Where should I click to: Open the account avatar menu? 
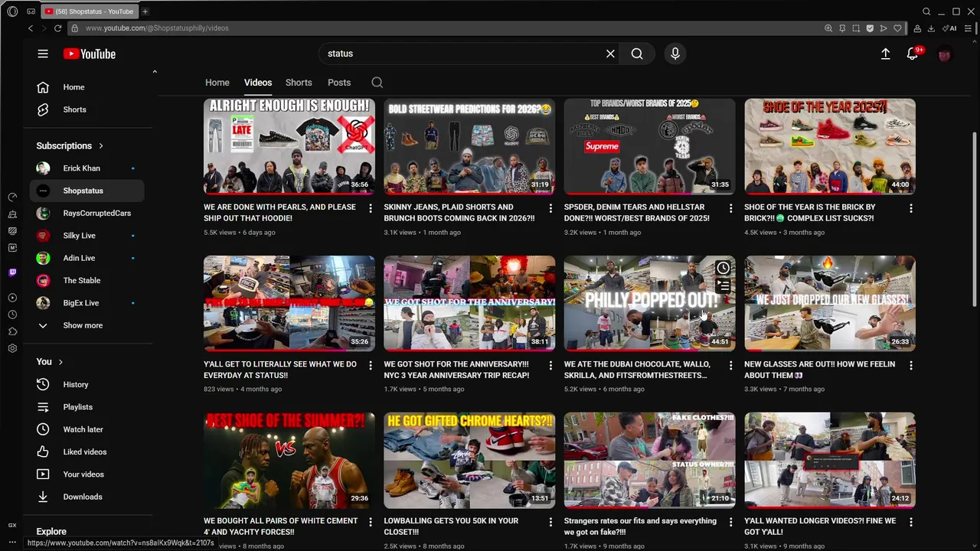click(x=944, y=54)
